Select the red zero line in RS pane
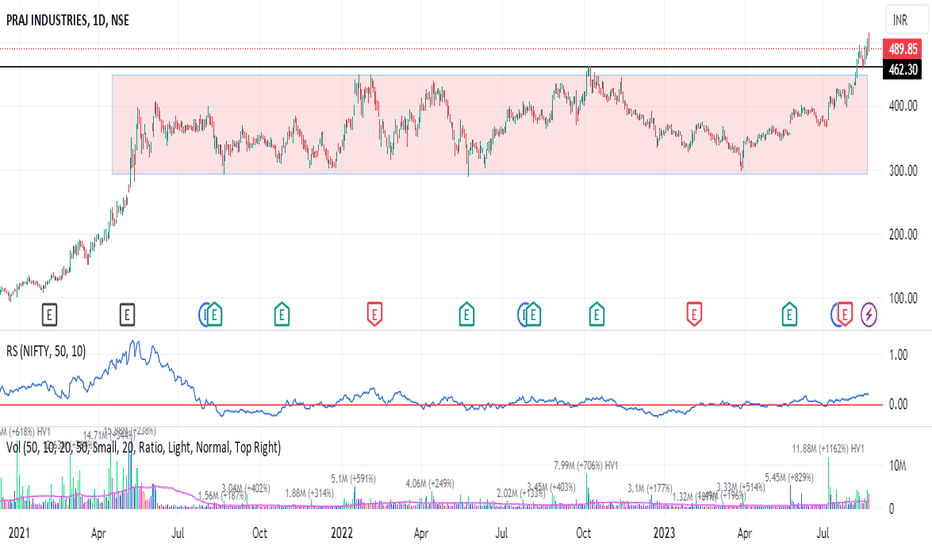932x550 pixels. tap(440, 405)
